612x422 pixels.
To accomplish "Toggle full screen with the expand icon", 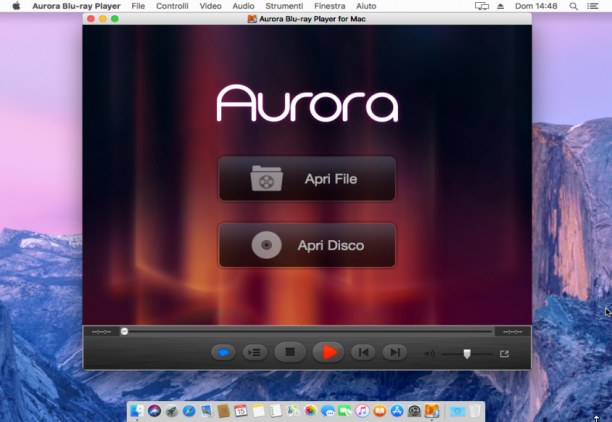I will pyautogui.click(x=504, y=354).
